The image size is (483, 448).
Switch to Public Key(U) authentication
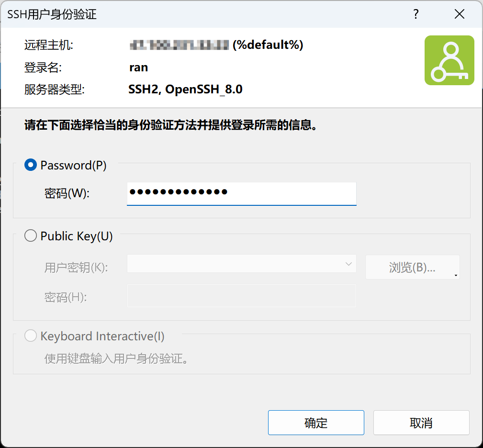[30, 235]
